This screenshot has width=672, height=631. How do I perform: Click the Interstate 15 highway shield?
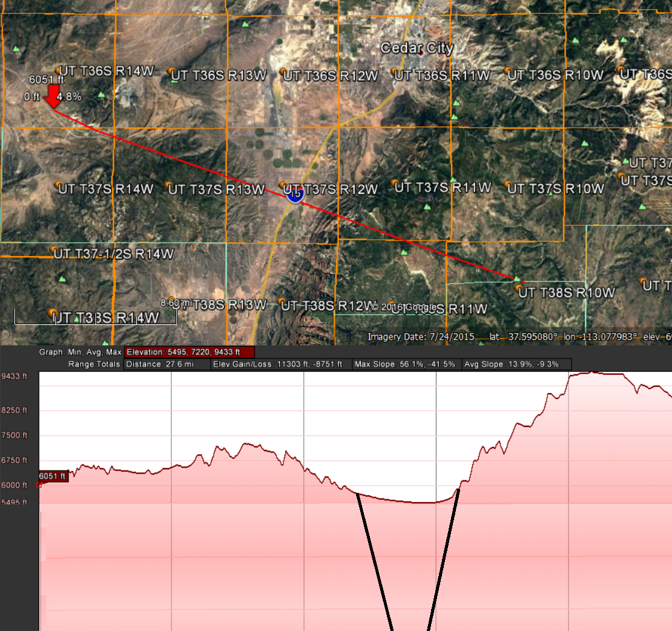pos(295,195)
